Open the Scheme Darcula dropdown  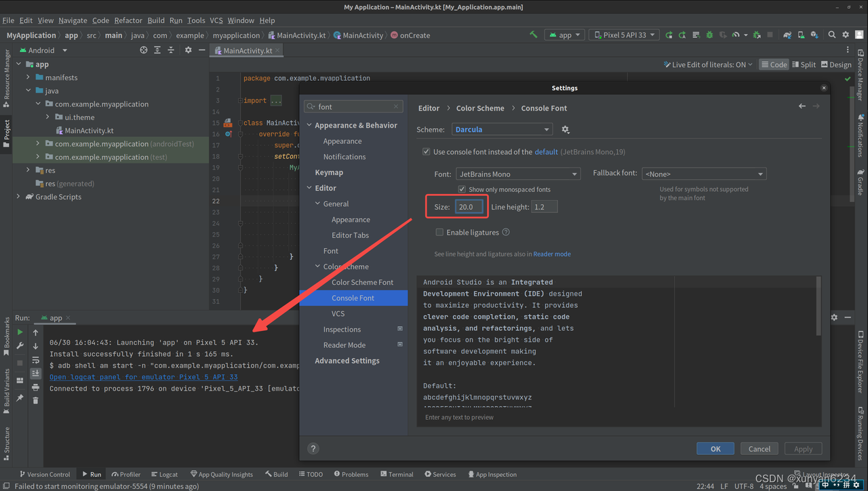(502, 130)
